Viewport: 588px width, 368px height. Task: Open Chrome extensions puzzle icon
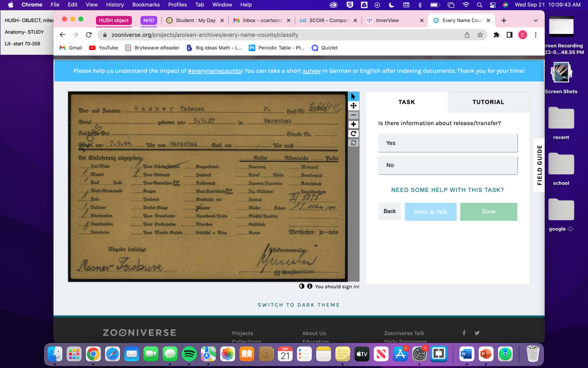[x=496, y=34]
